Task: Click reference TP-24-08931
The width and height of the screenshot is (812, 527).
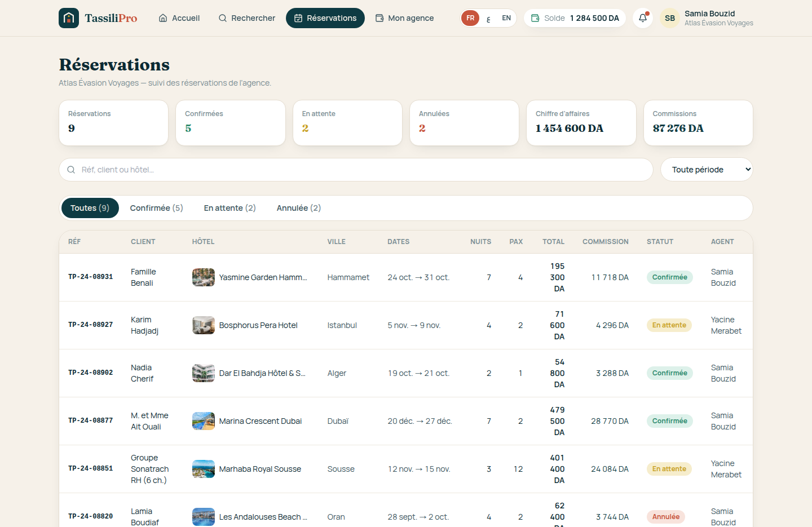Action: [x=91, y=277]
